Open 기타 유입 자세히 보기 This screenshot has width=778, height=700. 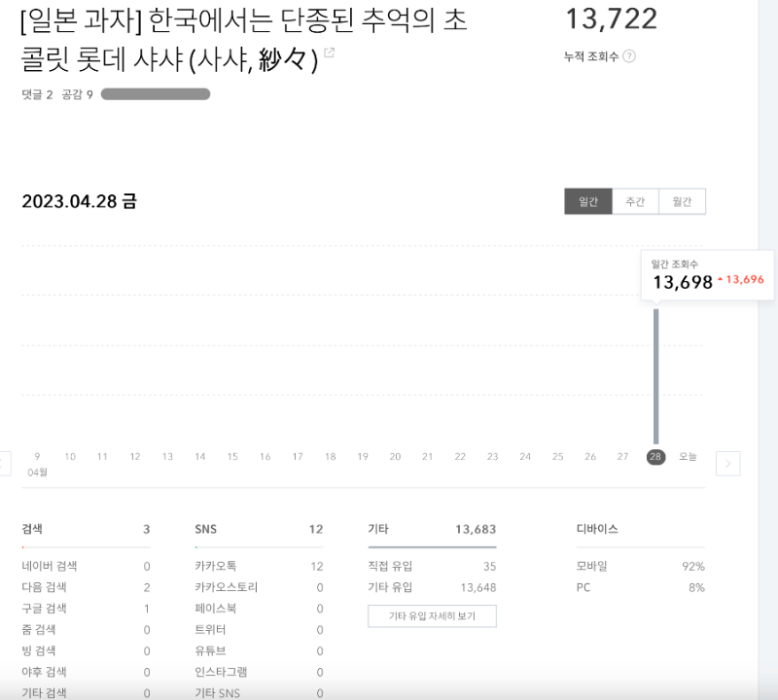click(x=432, y=616)
